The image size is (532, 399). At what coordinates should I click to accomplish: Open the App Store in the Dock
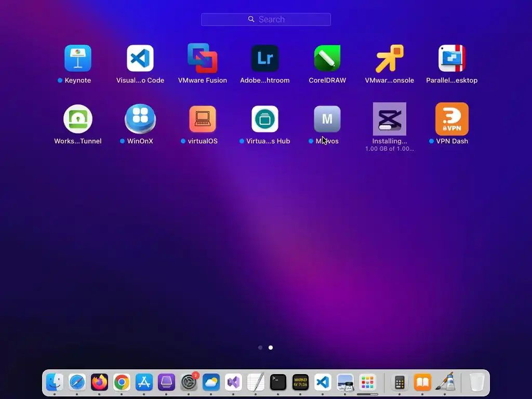144,382
